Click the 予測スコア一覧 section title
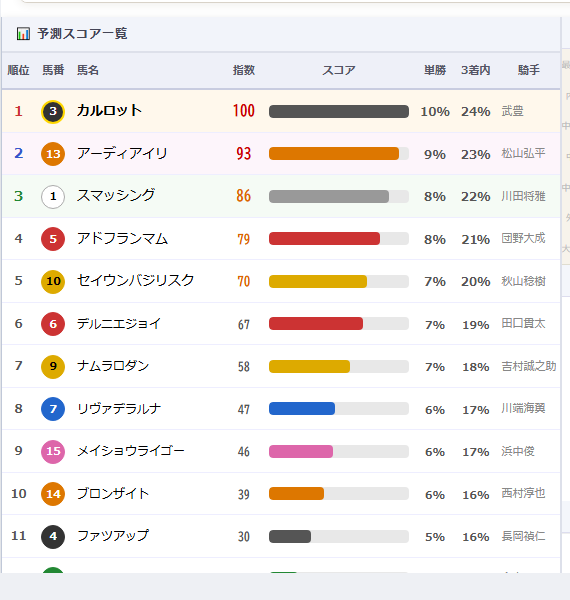Screen dimensions: 570x600 [x=82, y=34]
